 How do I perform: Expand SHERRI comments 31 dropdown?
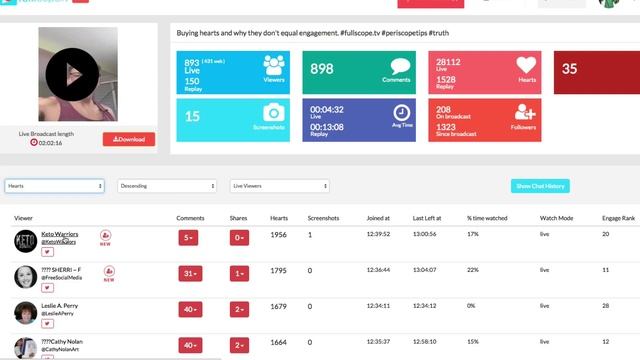pos(190,273)
